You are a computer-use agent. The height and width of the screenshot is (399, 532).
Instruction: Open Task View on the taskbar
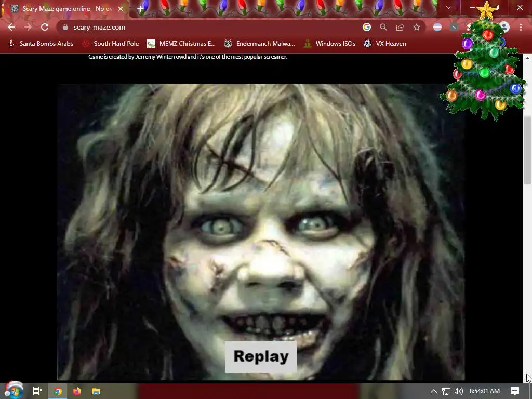tap(37, 391)
